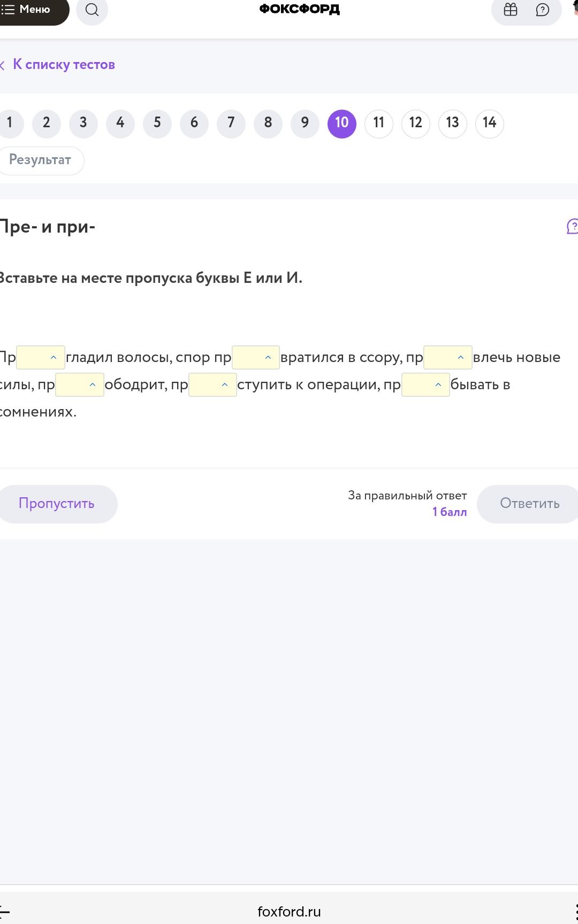Open dropdown before 'ступить к операции'

[212, 384]
